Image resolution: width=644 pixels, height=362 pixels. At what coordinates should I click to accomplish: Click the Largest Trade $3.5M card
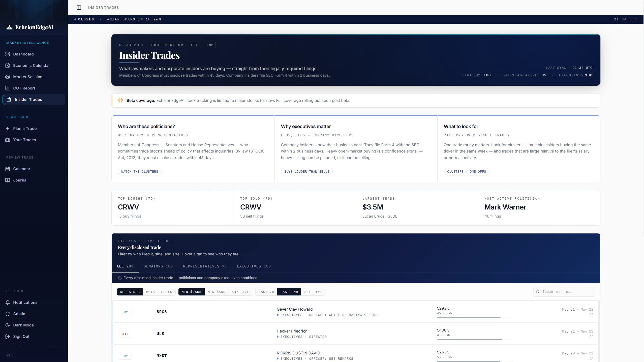(417, 208)
